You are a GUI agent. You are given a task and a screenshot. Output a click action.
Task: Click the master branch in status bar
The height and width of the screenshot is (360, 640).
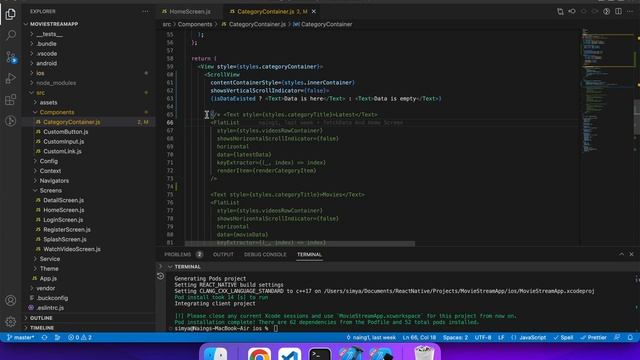tap(20, 338)
